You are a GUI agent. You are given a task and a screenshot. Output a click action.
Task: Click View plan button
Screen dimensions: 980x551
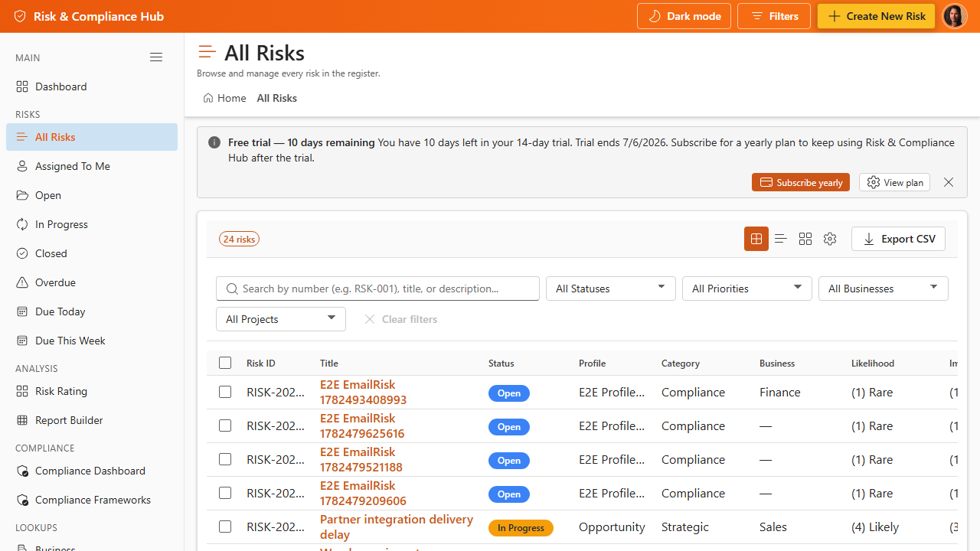[x=894, y=182]
